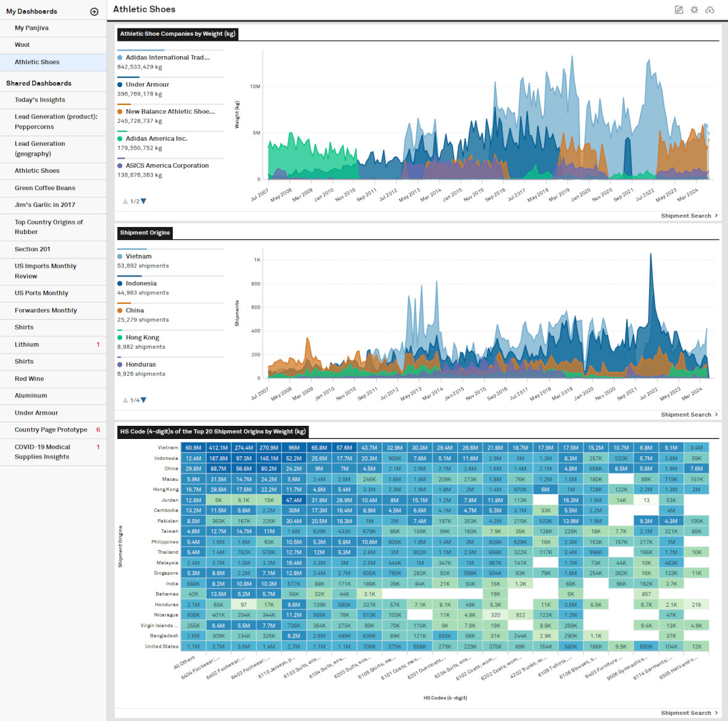Select the Green Coffee Beans dashboard
728x721 pixels.
44,188
